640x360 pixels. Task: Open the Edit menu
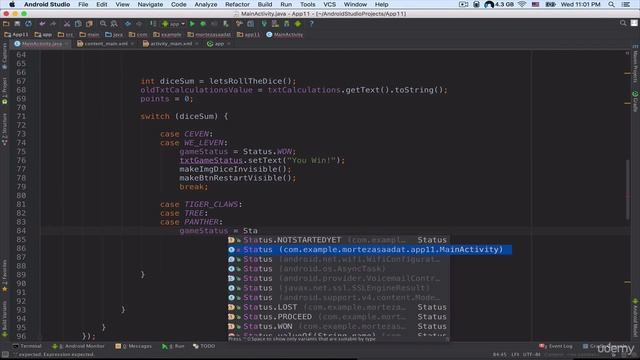click(102, 4)
